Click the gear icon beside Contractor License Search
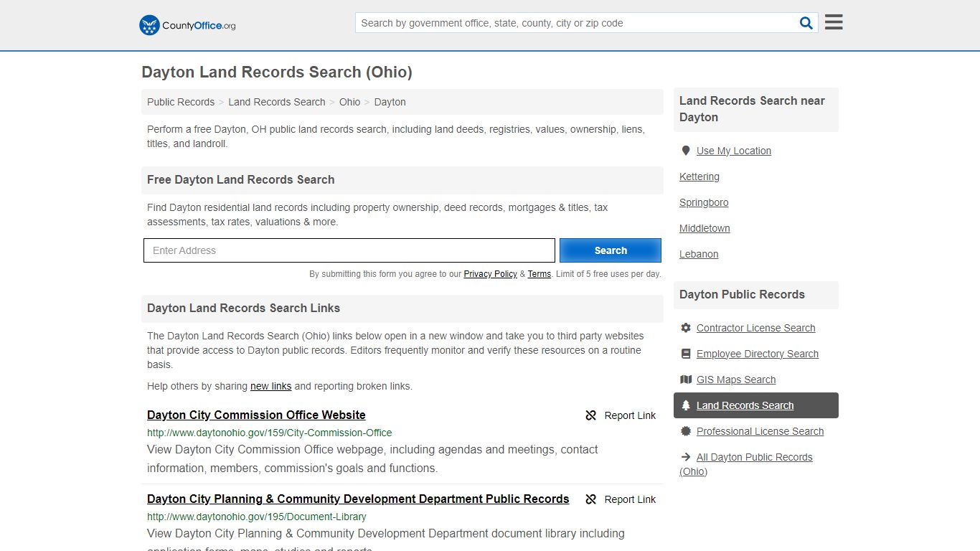 [686, 328]
